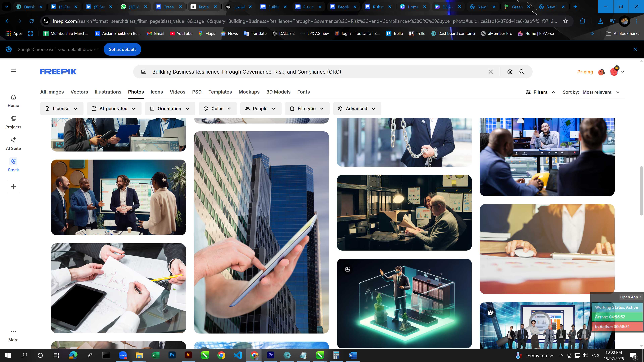
Task: Open the Home sidebar item
Action: click(x=13, y=101)
